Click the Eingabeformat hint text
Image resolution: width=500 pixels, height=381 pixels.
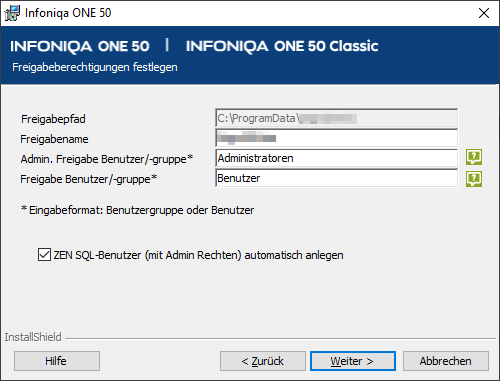click(138, 210)
